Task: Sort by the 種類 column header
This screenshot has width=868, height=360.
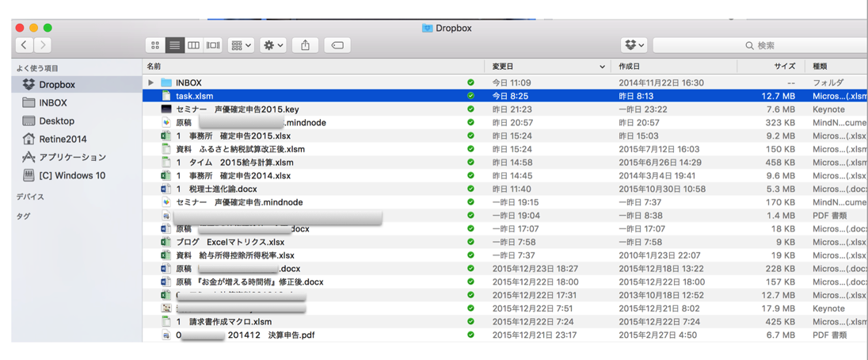Action: (836, 67)
